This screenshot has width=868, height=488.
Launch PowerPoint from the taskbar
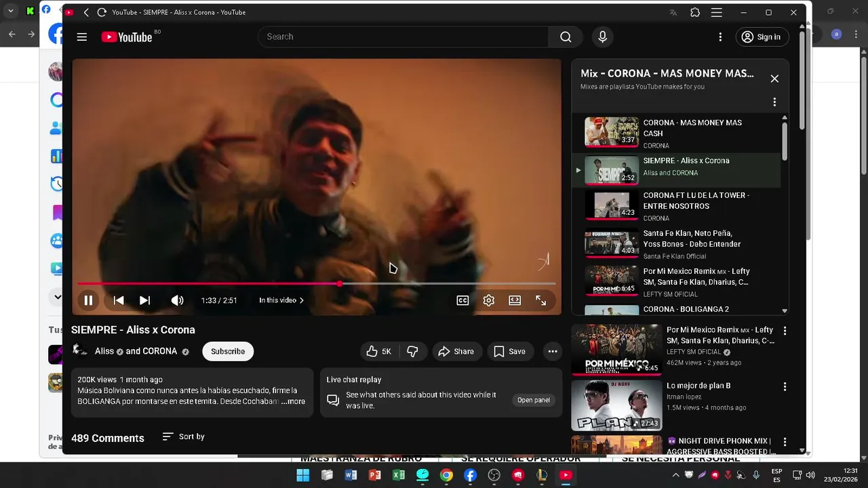pyautogui.click(x=374, y=475)
